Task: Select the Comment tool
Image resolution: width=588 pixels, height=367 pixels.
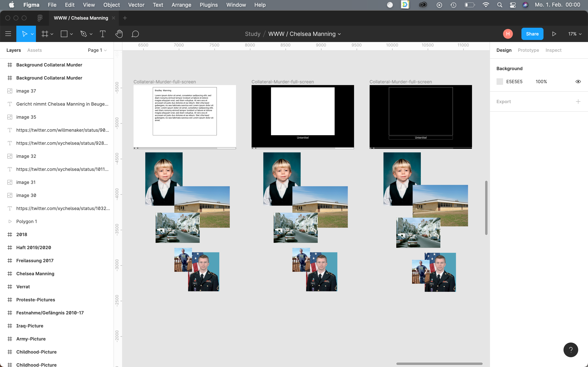Action: tap(135, 34)
